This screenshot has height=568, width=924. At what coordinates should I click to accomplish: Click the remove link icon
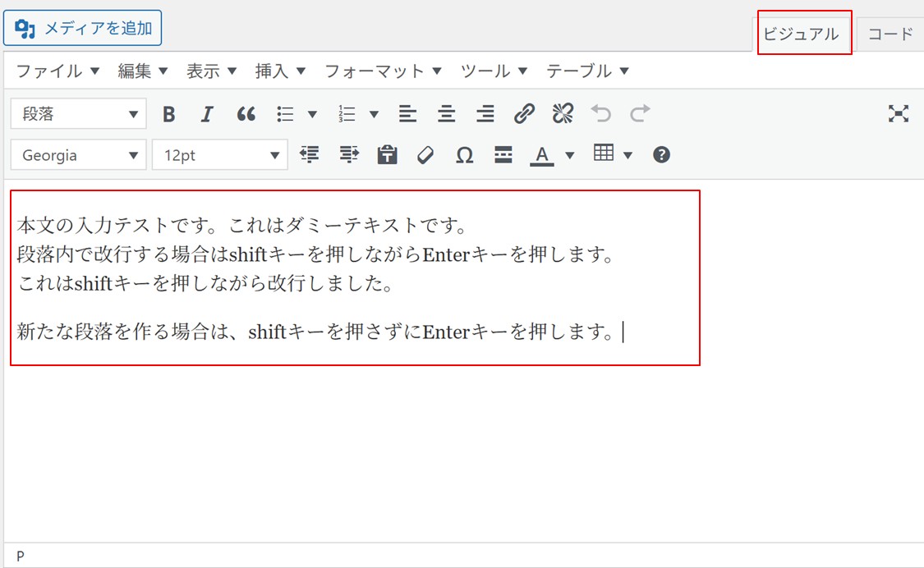[x=563, y=113]
